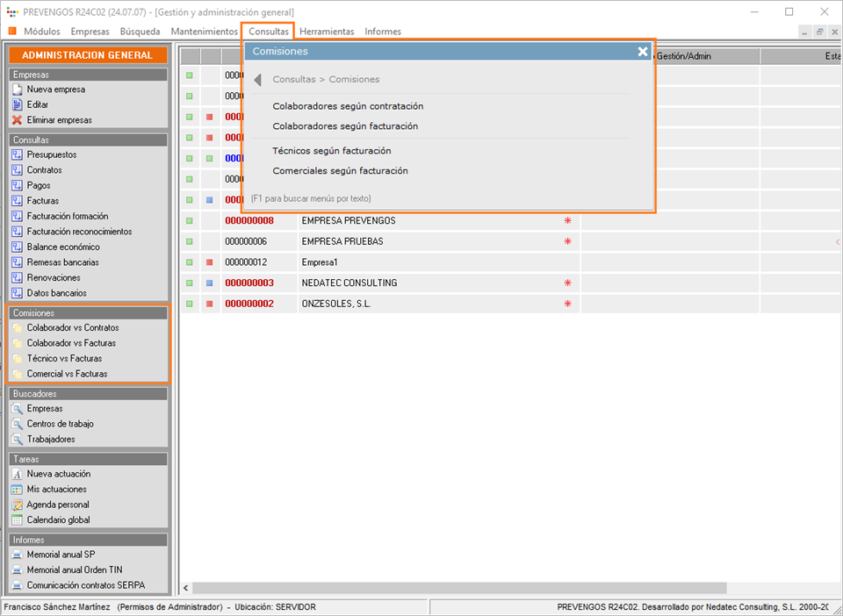The width and height of the screenshot is (843, 616).
Task: Choose Comerciales según facturación entry
Action: pos(340,171)
